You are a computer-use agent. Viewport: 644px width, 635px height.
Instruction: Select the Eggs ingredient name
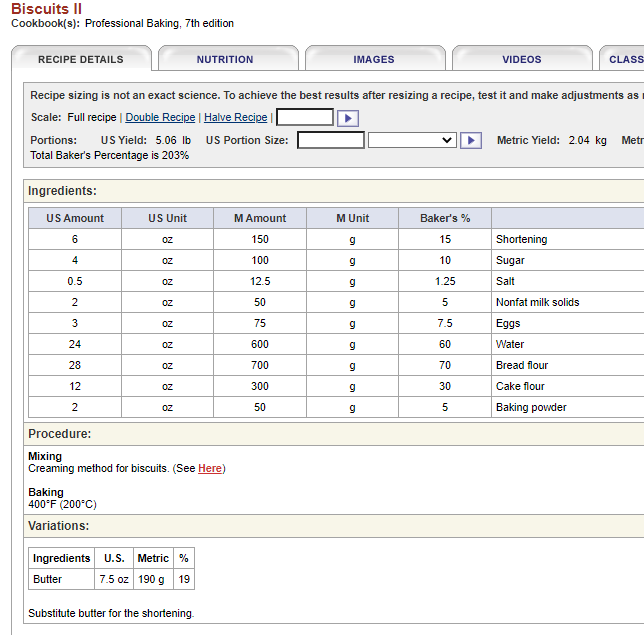point(508,323)
